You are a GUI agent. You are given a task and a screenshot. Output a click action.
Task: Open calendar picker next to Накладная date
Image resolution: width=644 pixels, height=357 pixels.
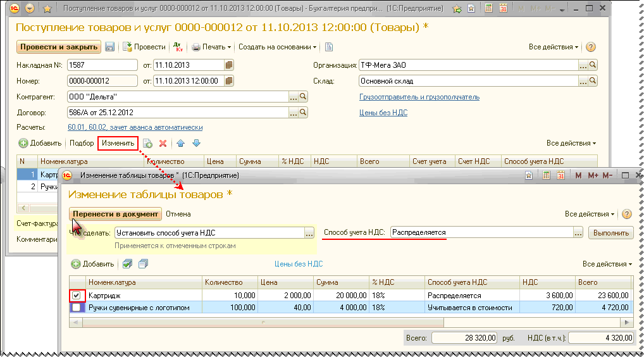229,65
